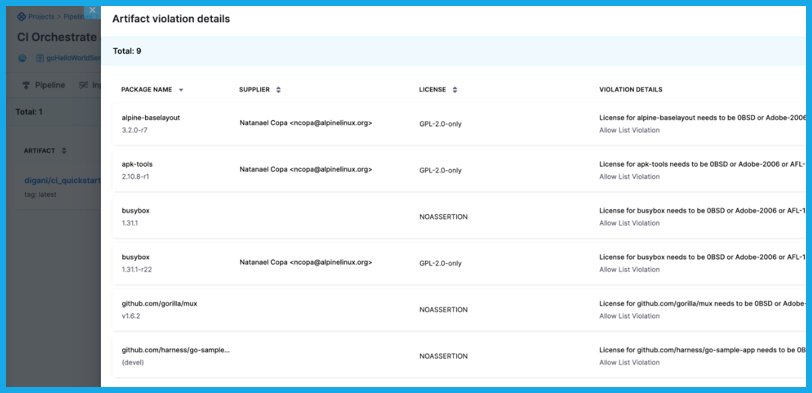Click GPL-2.0-only license in alpine-baselayout row
812x393 pixels.
[441, 124]
